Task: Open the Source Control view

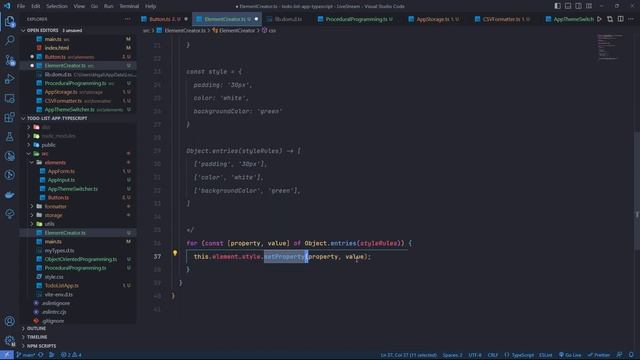Action: pyautogui.click(x=9, y=60)
